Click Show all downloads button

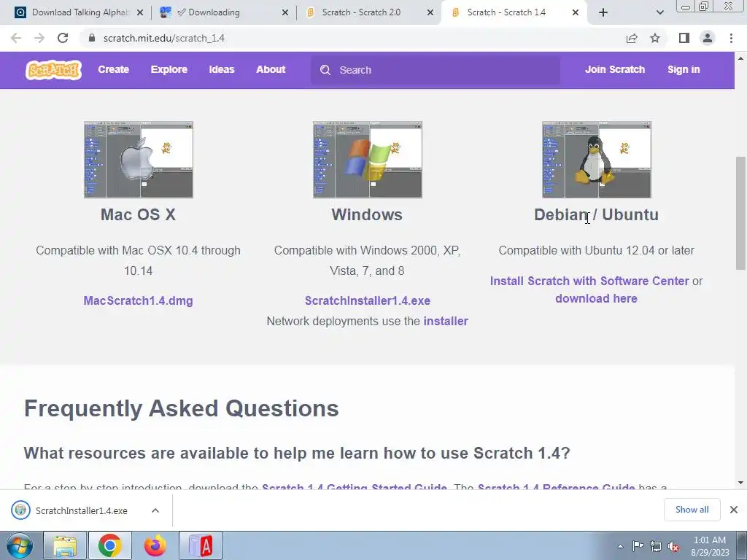click(692, 510)
